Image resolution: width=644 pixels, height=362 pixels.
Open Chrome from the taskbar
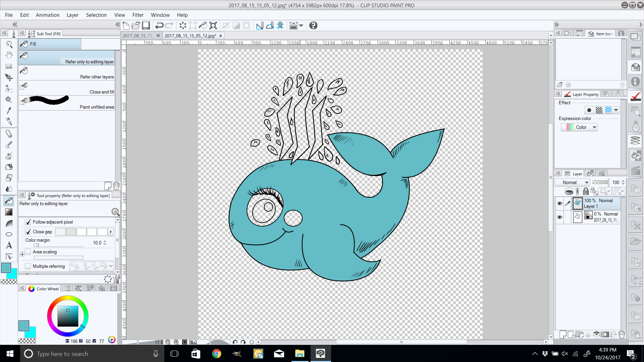pyautogui.click(x=217, y=354)
